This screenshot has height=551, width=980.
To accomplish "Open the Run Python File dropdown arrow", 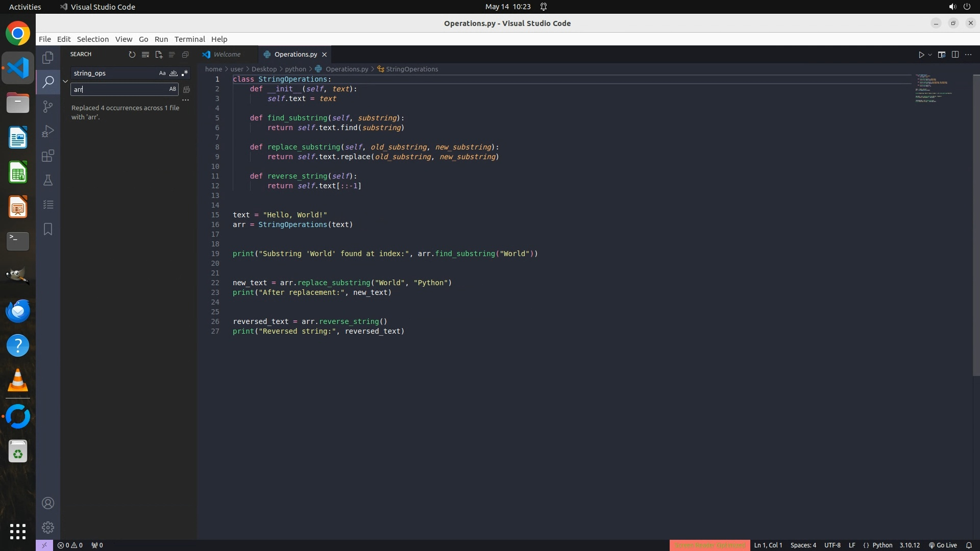I will click(x=930, y=55).
